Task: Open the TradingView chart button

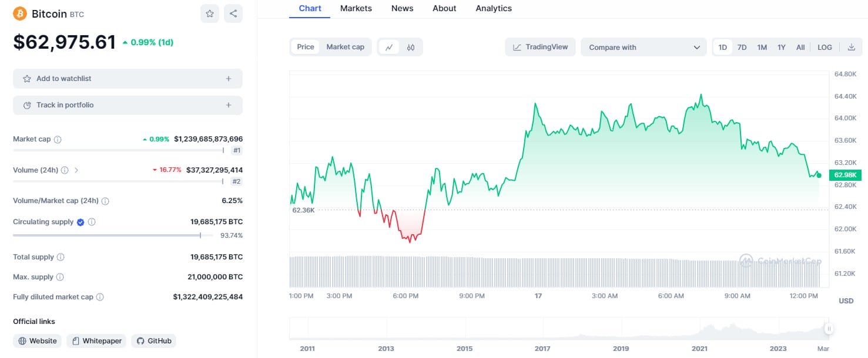Action: 540,47
